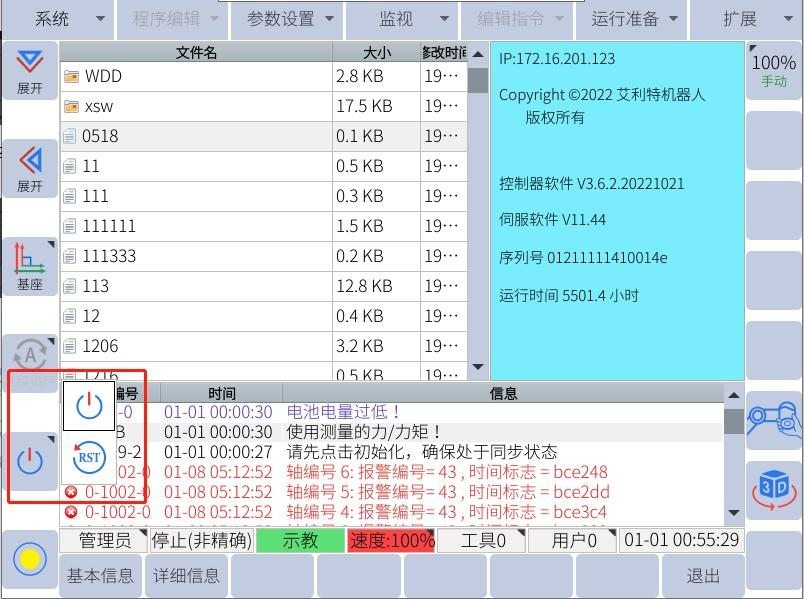
Task: Click the red 速度:100% speed indicator
Action: pyautogui.click(x=391, y=541)
